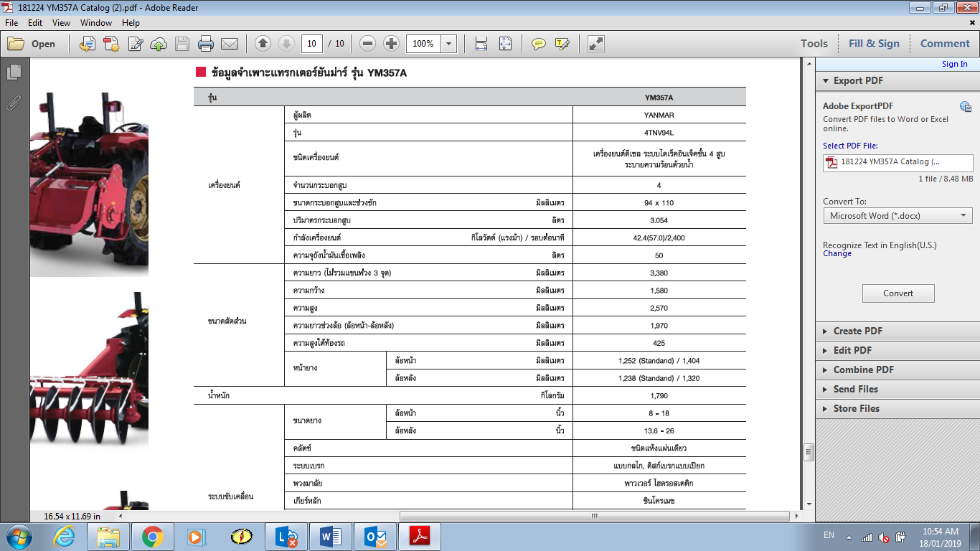Select the 181224 YM357A Catalog file field
The image size is (980, 551).
coord(897,162)
